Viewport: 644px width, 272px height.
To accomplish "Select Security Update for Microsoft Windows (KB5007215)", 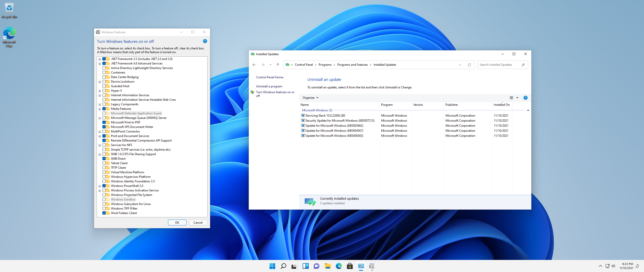I will [338, 121].
